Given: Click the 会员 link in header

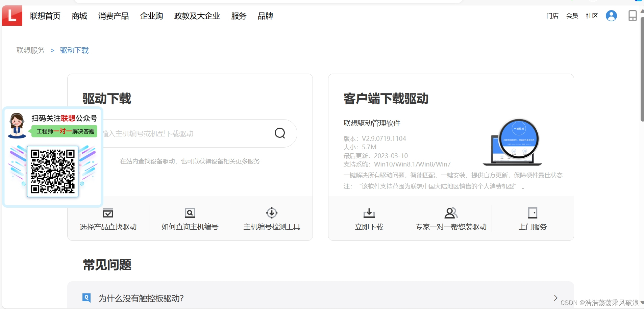Looking at the screenshot, I should pos(572,16).
